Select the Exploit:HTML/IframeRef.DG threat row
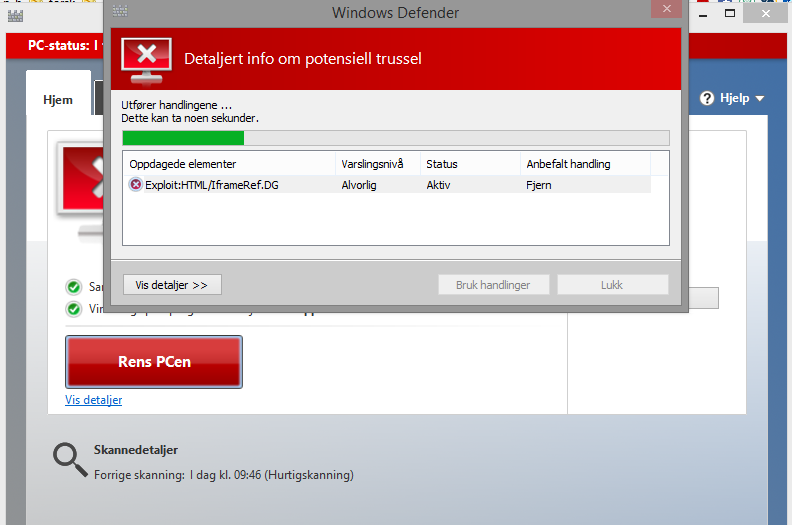 387,185
